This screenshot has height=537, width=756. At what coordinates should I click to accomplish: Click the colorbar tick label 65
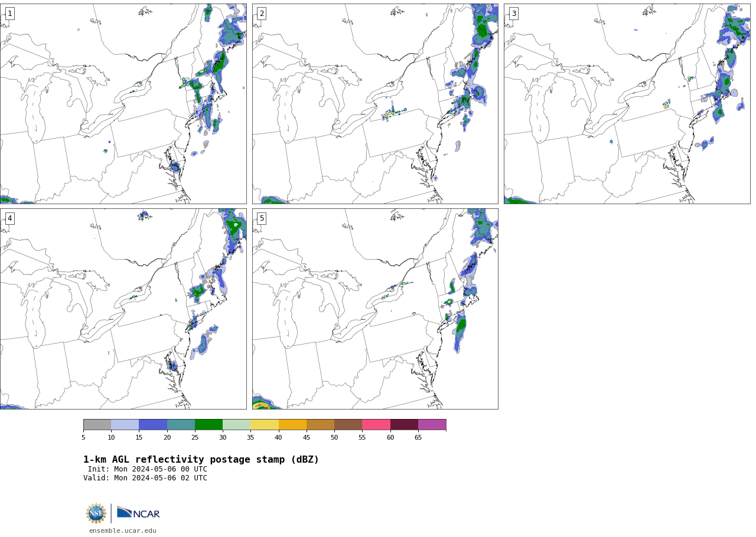[418, 437]
